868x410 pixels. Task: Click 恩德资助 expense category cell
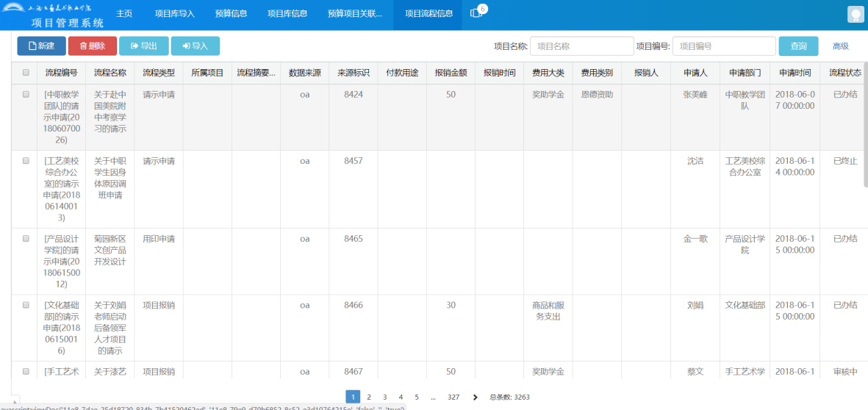597,95
